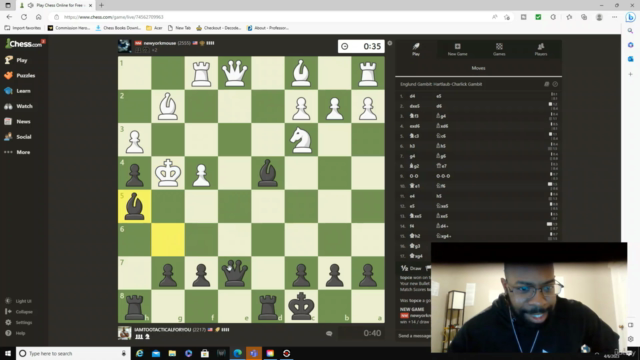
Task: Select move 1. d4 in move list
Action: pyautogui.click(x=413, y=96)
